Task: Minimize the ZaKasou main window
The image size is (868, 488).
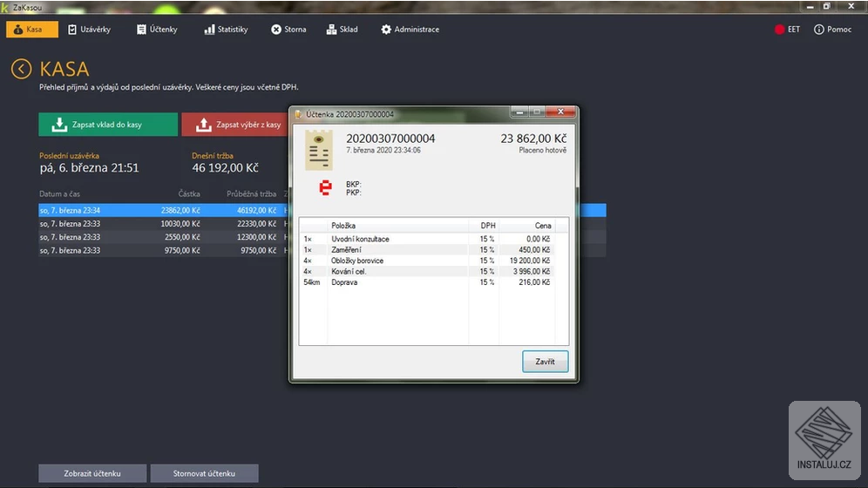Action: tap(810, 7)
